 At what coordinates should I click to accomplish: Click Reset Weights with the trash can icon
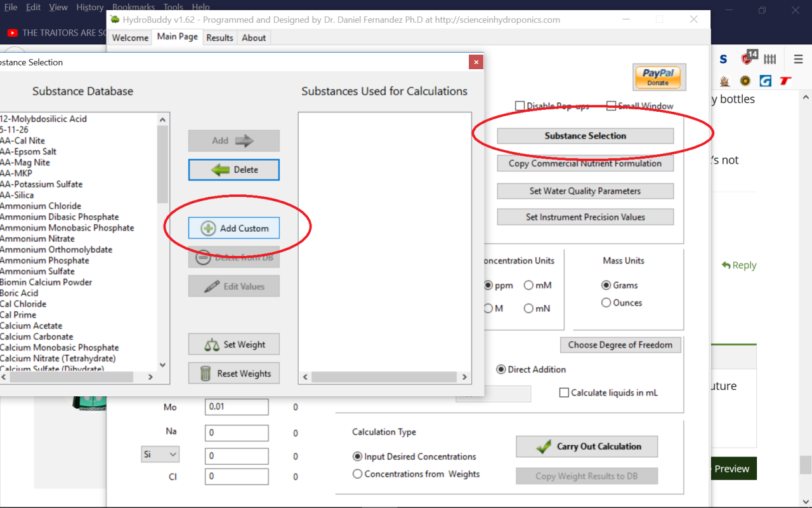click(x=234, y=373)
